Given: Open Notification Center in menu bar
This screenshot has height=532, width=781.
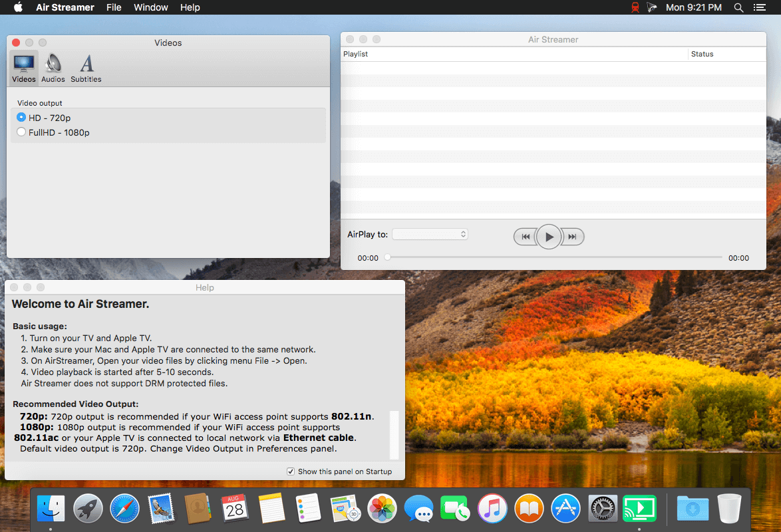Looking at the screenshot, I should (760, 7).
